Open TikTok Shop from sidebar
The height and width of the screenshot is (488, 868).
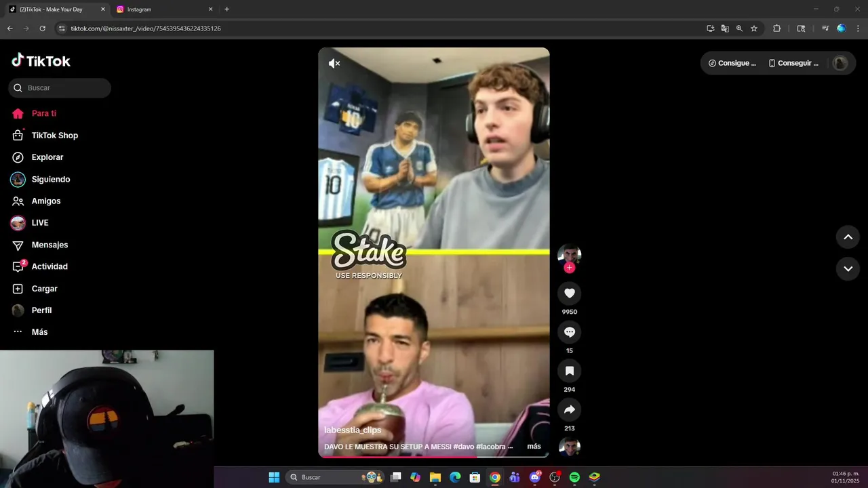tap(45, 136)
